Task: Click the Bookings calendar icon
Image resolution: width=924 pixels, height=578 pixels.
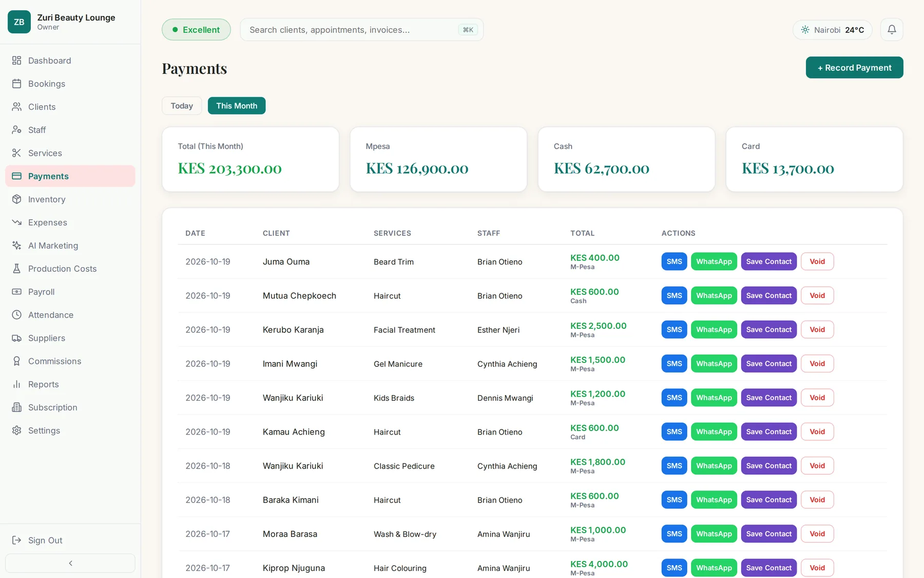Action: click(x=17, y=84)
